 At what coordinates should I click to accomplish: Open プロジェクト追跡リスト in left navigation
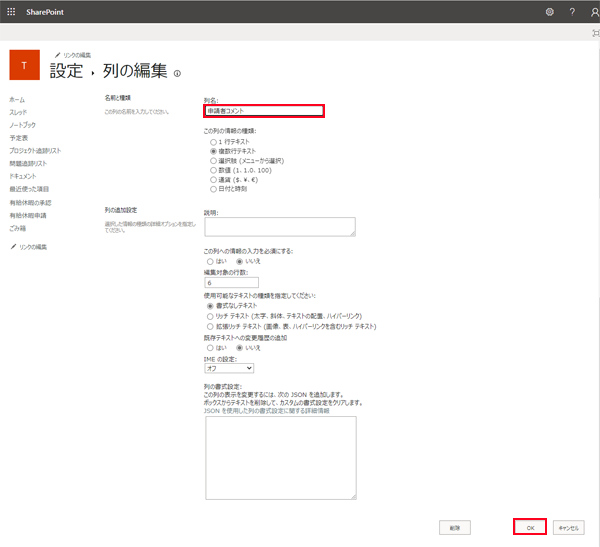[x=35, y=151]
